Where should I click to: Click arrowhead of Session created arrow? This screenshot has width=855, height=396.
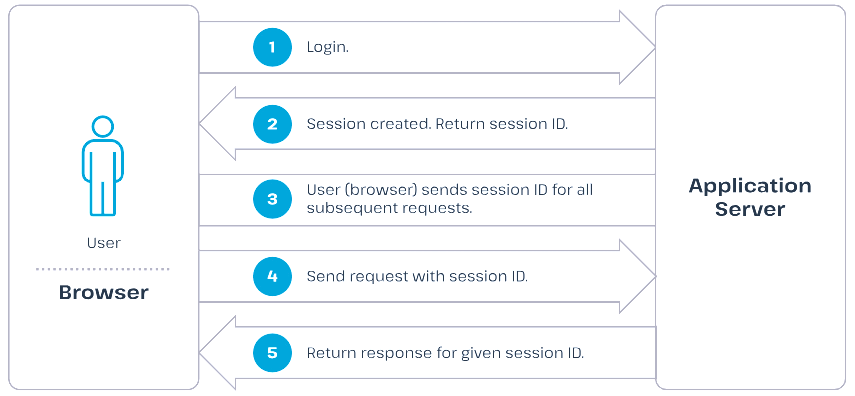tap(217, 124)
